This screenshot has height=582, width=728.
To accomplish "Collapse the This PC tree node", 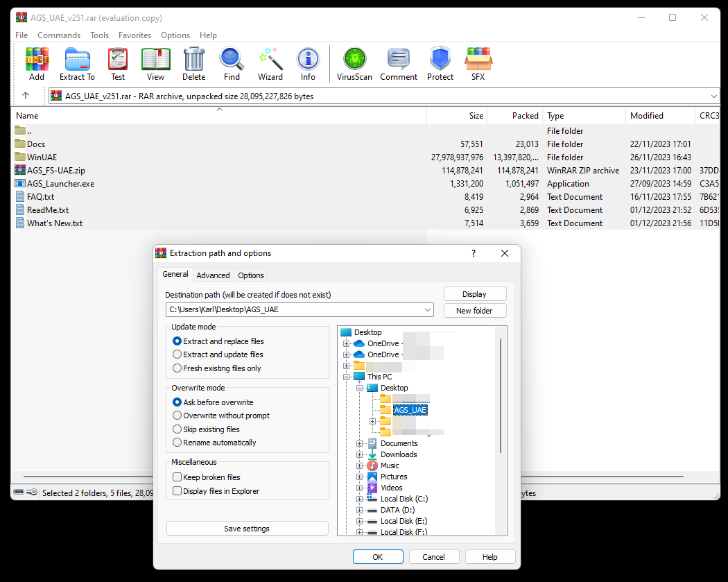I will tap(347, 377).
